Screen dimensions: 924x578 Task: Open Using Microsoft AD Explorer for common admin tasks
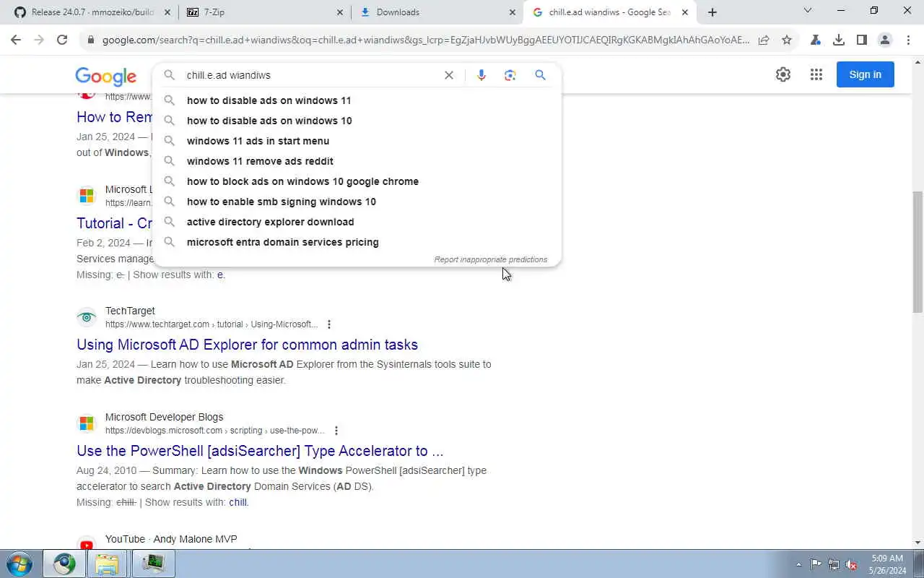point(247,345)
